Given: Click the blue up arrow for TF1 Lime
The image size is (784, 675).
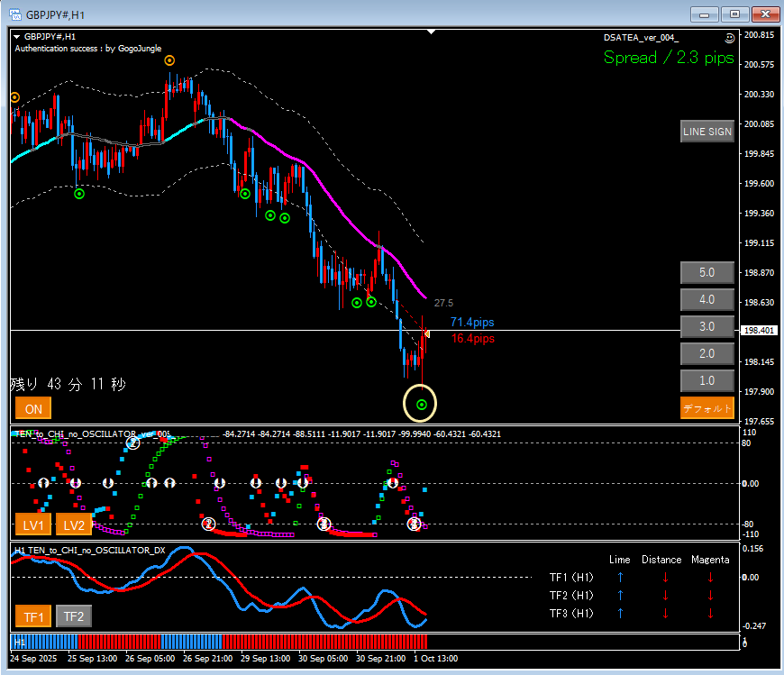Looking at the screenshot, I should 620,578.
